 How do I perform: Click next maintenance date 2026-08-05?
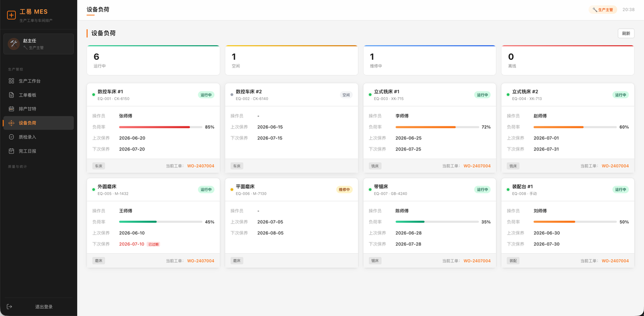pyautogui.click(x=270, y=233)
